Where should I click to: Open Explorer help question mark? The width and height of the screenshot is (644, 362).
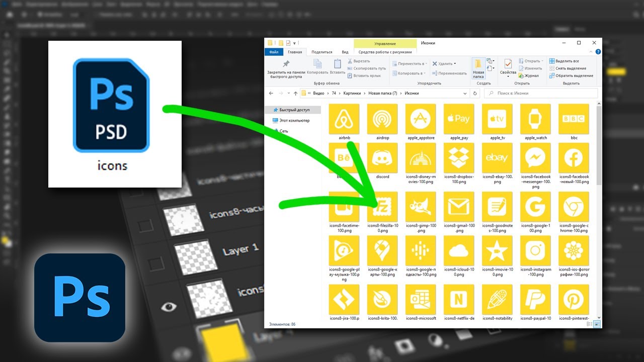click(598, 52)
